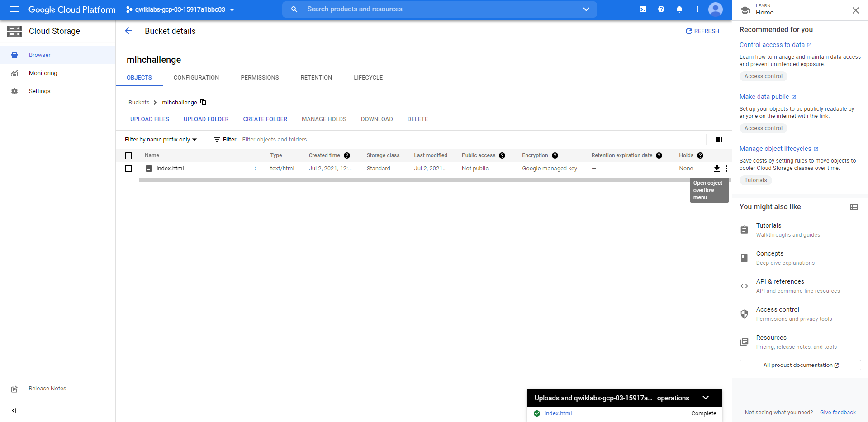
Task: Toggle the You might also like list view
Action: (854, 207)
